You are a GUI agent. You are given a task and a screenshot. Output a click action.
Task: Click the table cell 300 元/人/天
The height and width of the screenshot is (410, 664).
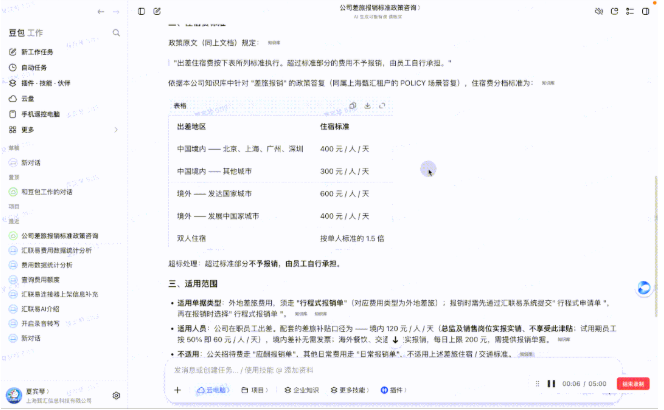pyautogui.click(x=344, y=172)
